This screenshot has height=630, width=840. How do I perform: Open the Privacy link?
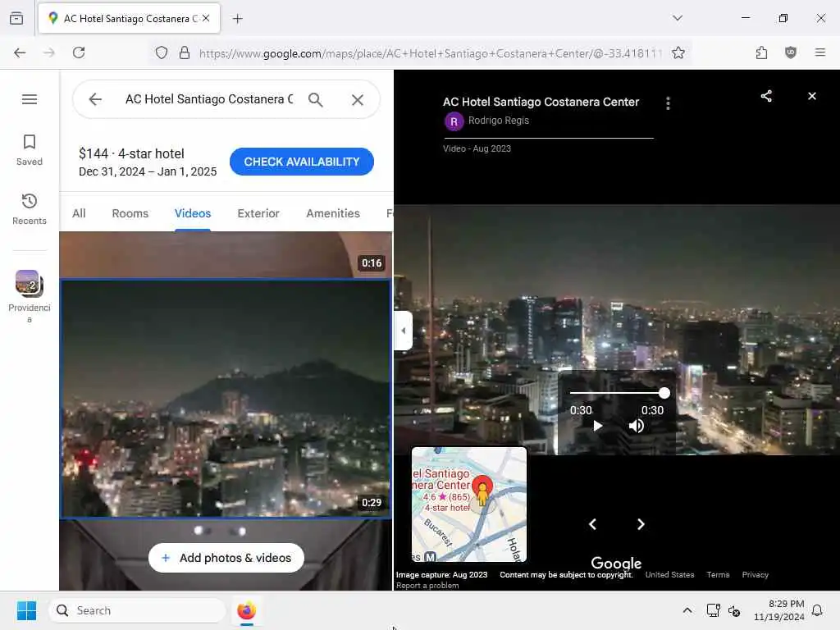(755, 574)
